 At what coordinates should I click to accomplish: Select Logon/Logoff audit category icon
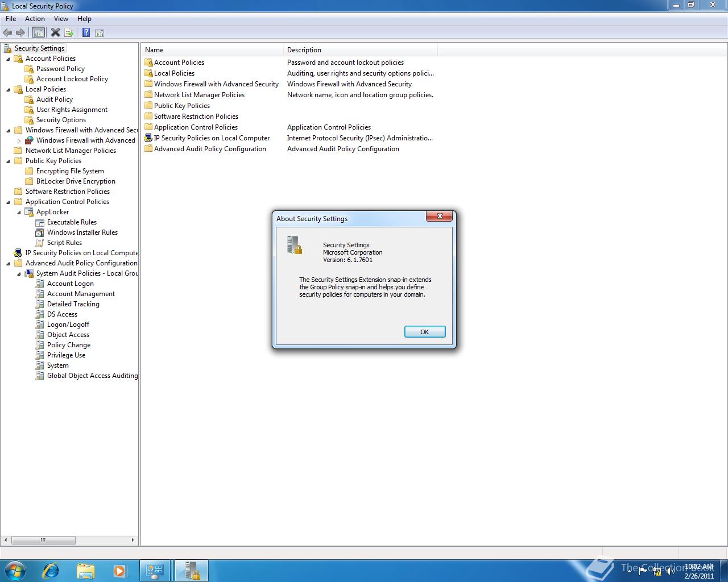(40, 325)
